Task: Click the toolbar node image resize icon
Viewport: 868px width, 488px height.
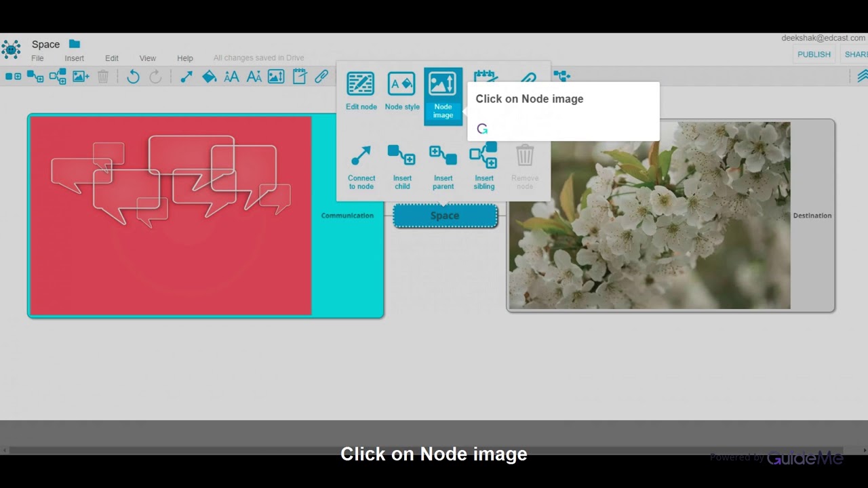Action: coord(276,77)
